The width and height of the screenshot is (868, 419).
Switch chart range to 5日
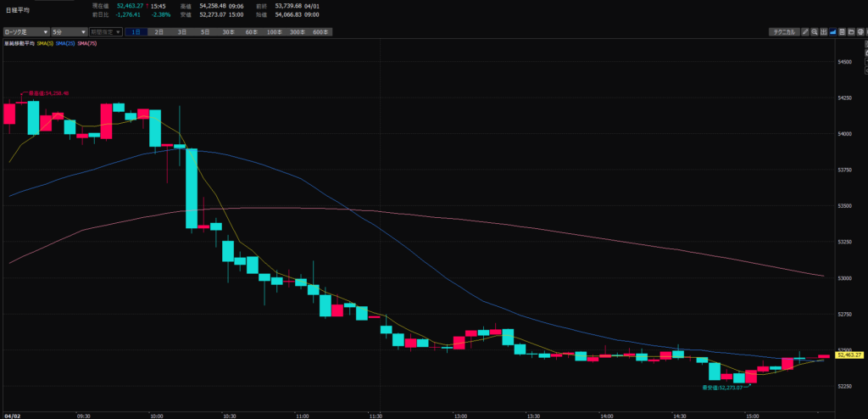pos(205,32)
